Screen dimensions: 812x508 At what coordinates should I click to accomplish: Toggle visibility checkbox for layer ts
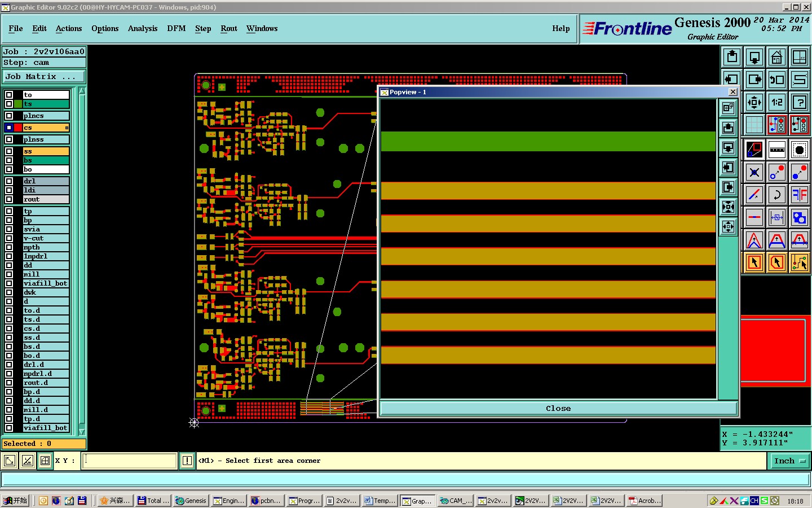(x=9, y=104)
